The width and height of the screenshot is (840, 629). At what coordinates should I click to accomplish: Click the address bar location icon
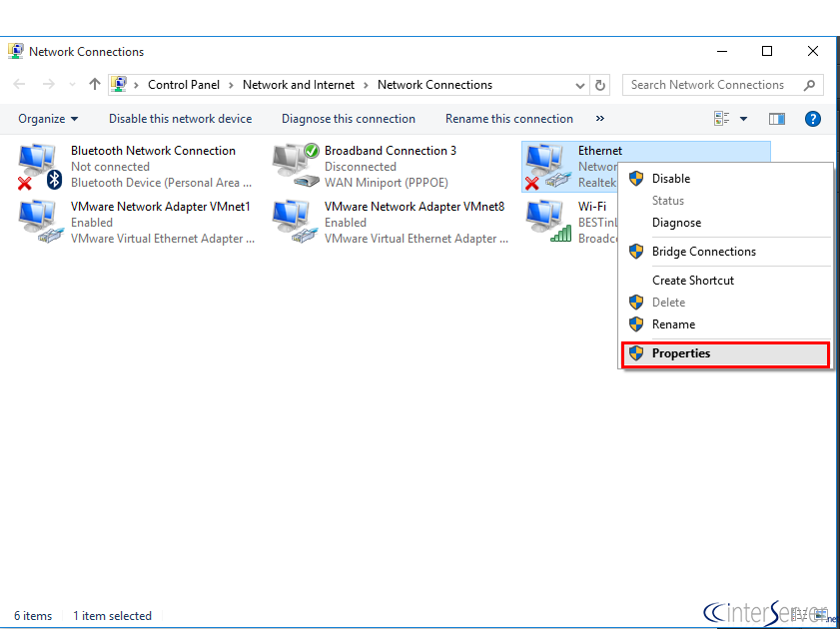click(x=119, y=85)
